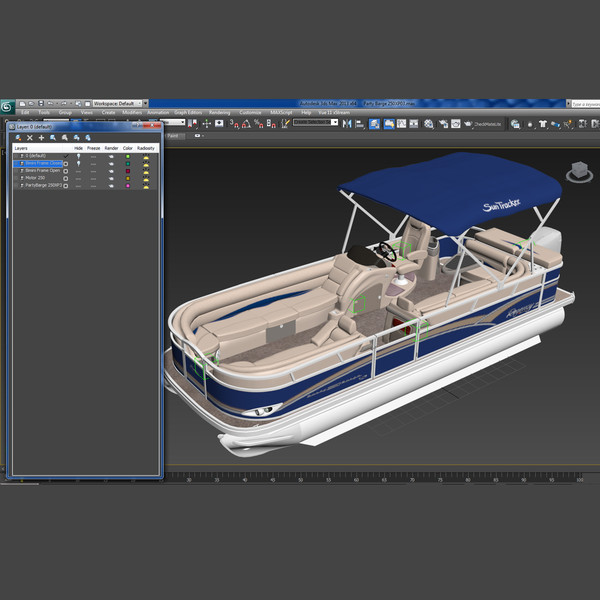Open the Create menu
600x600 pixels.
[x=108, y=112]
